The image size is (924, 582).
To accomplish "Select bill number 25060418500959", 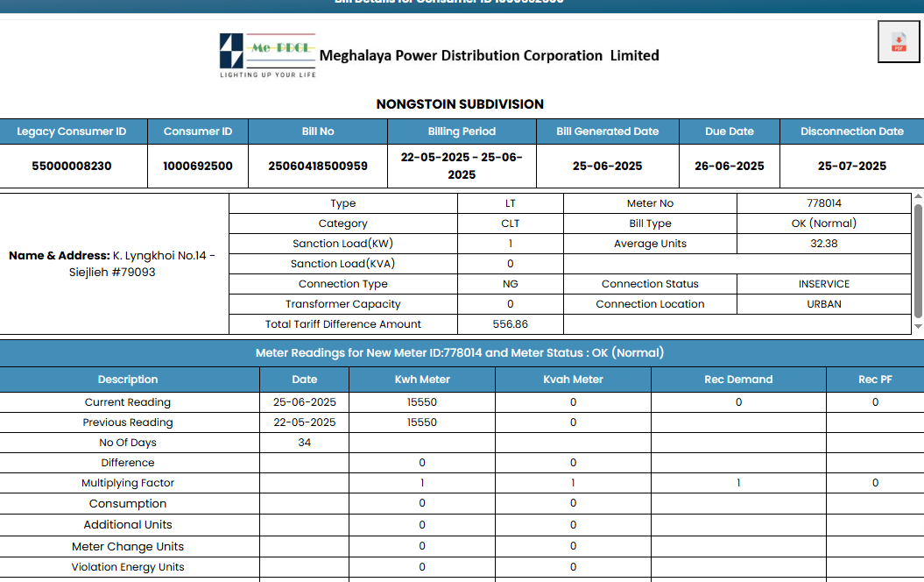I will [318, 167].
